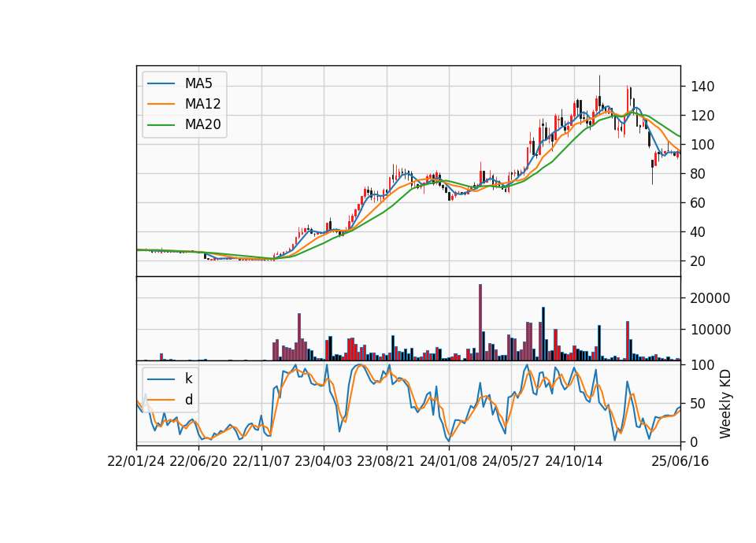This screenshot has height=543, width=756.
Task: Click the 50 tick on the KD axis
Action: point(699,403)
